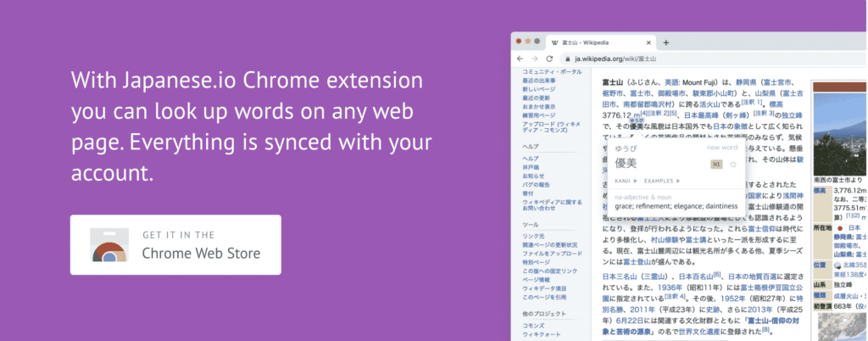868x341 pixels.
Task: Click the 'new word' label in popup
Action: tap(722, 148)
